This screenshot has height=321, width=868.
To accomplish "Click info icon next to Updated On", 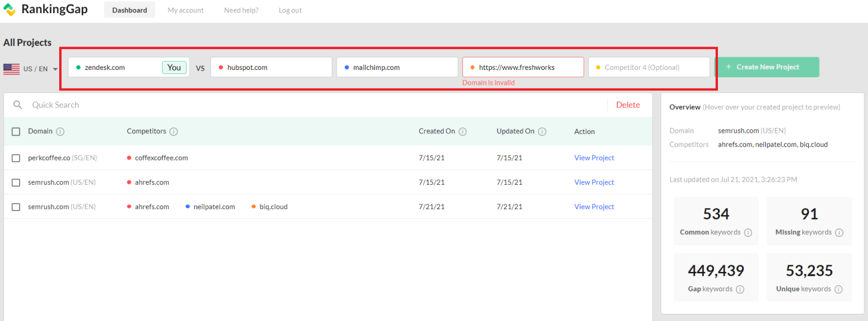I will point(542,132).
